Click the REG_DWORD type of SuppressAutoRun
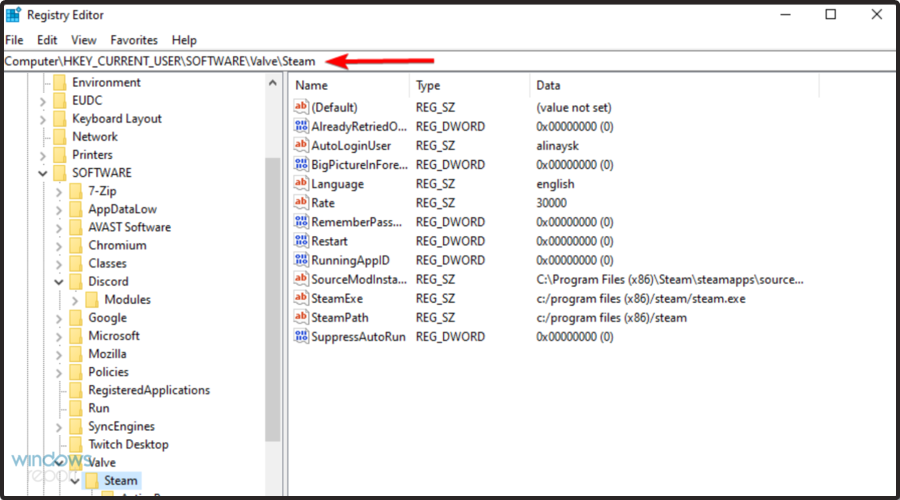 coord(450,337)
